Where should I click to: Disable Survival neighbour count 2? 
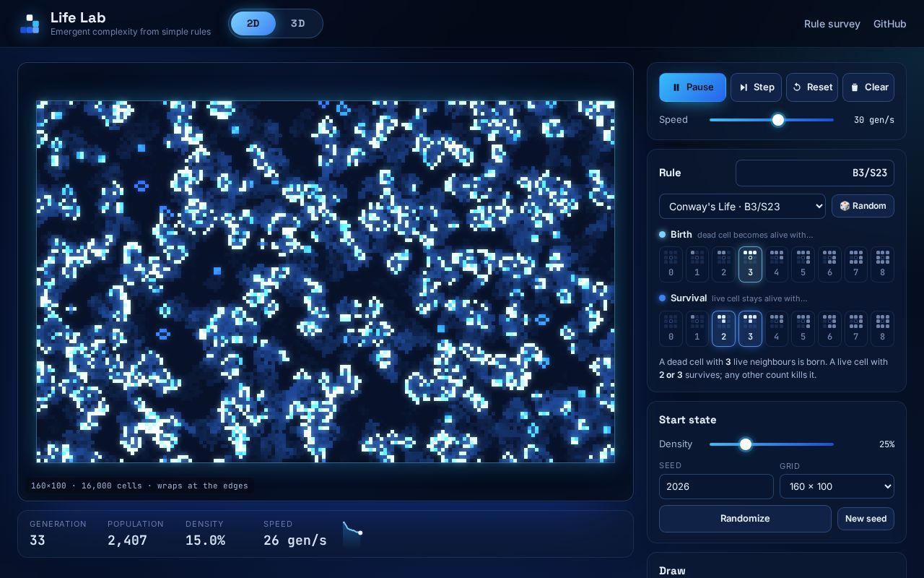pos(723,329)
